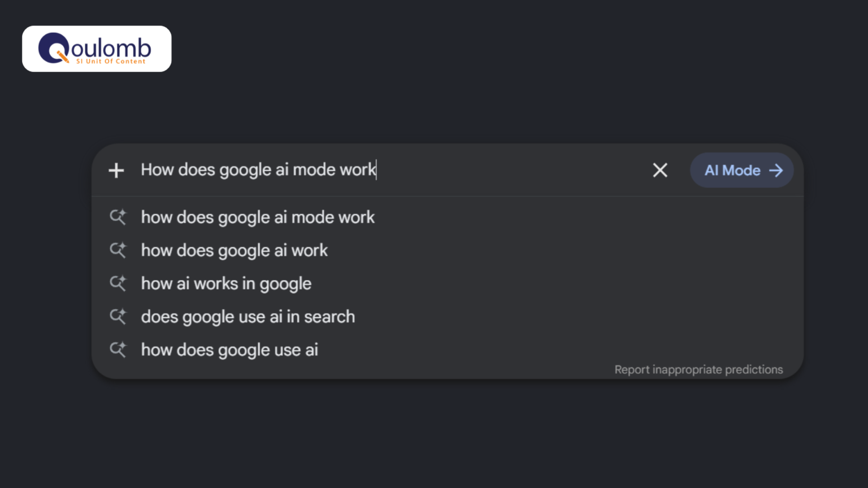Click search sparkle icon beside 'how ai works in google'
The width and height of the screenshot is (868, 488).
tap(118, 284)
